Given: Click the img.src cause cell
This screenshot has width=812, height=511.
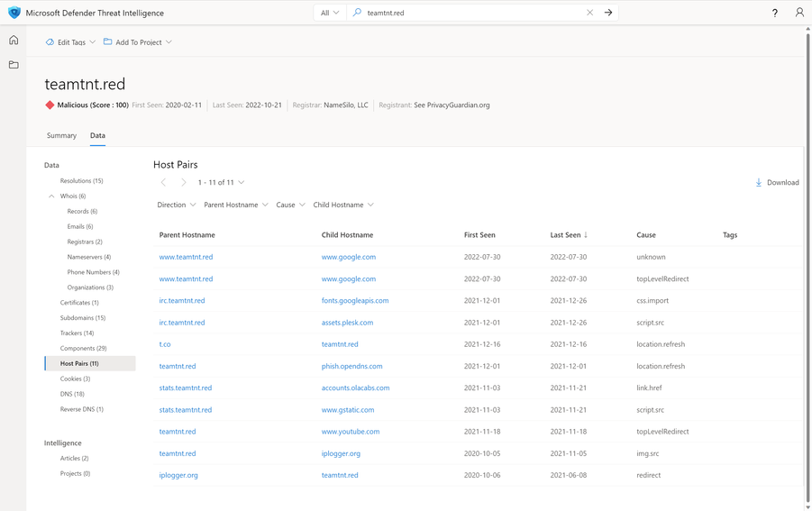Looking at the screenshot, I should coord(648,453).
